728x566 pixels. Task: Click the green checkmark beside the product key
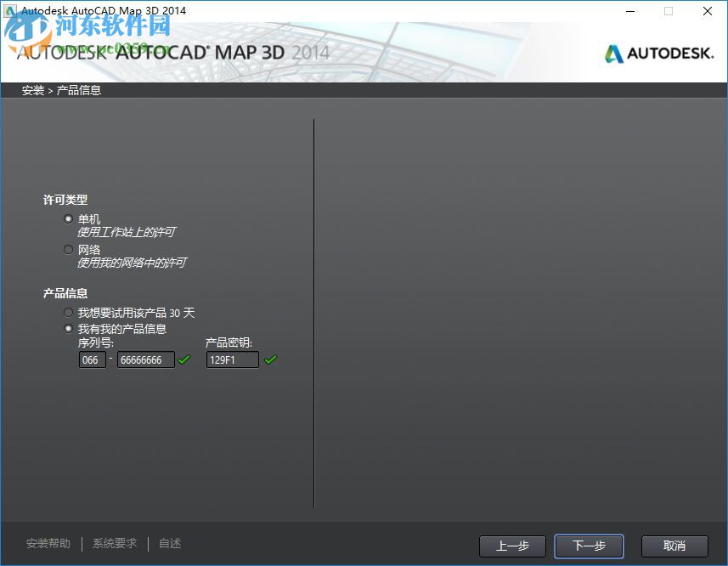(x=271, y=359)
